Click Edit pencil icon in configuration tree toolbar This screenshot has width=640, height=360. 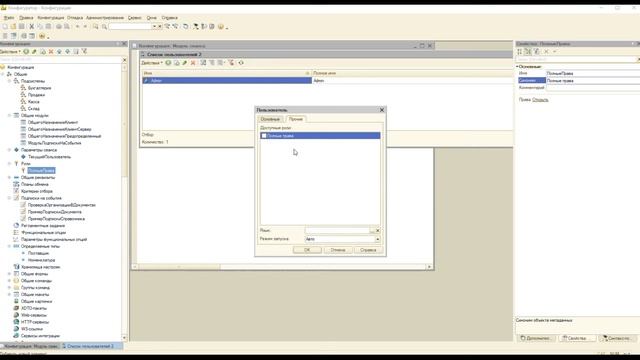pyautogui.click(x=34, y=51)
